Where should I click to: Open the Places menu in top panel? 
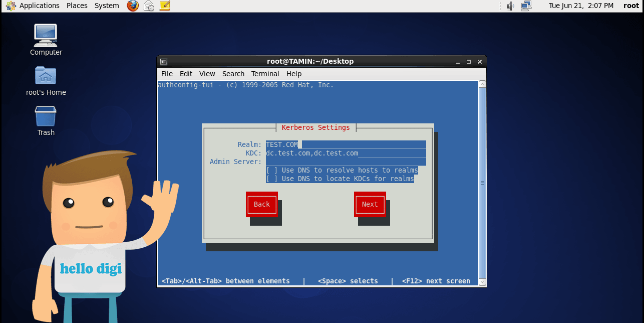point(77,6)
